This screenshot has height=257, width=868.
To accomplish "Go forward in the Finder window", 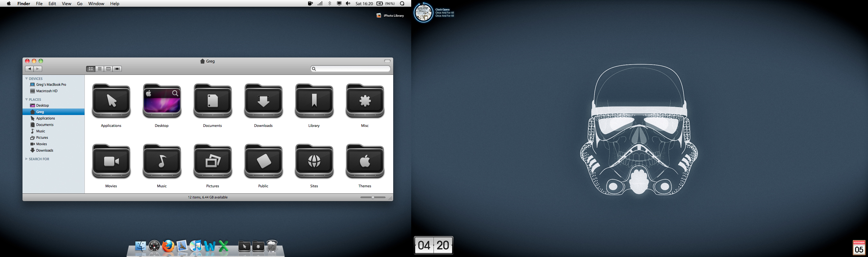I will point(38,69).
